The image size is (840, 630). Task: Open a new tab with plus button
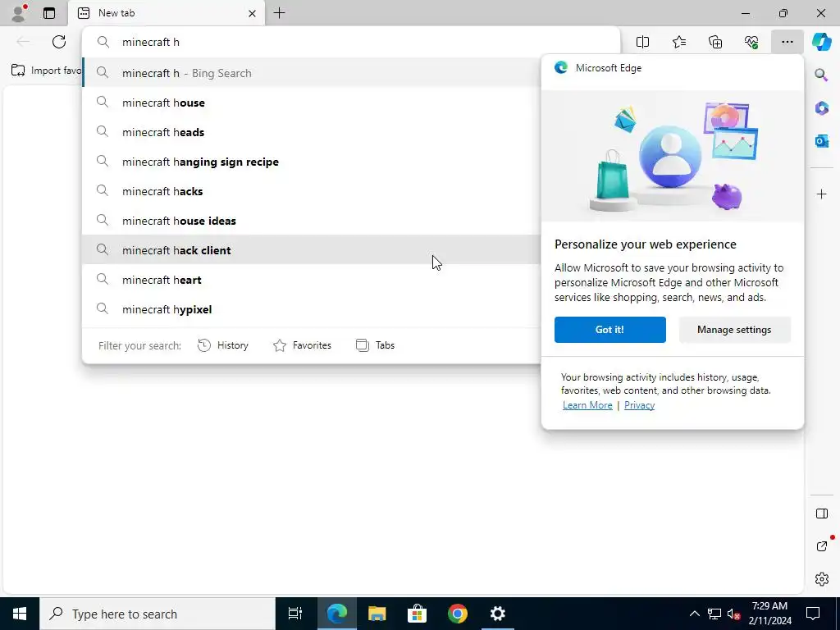pos(279,13)
